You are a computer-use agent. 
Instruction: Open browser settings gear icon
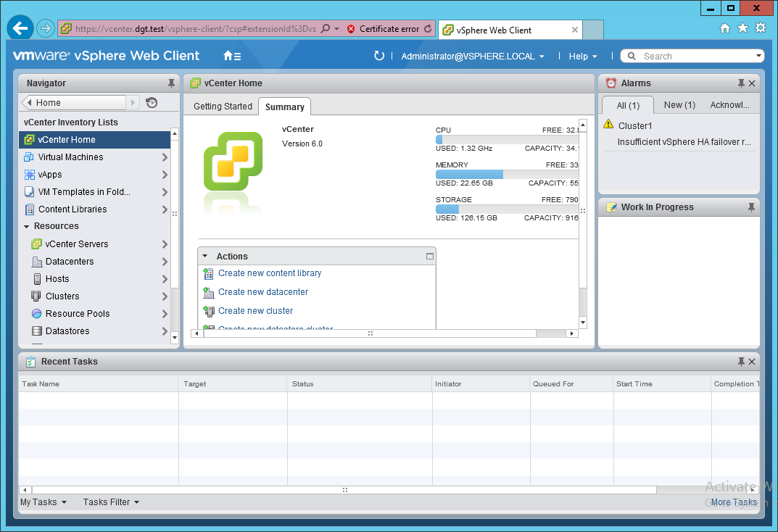tap(760, 28)
